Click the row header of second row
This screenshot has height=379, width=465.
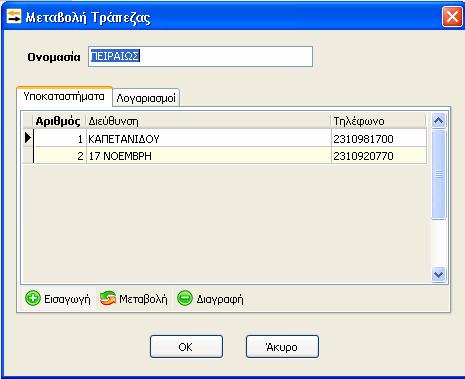[28, 156]
